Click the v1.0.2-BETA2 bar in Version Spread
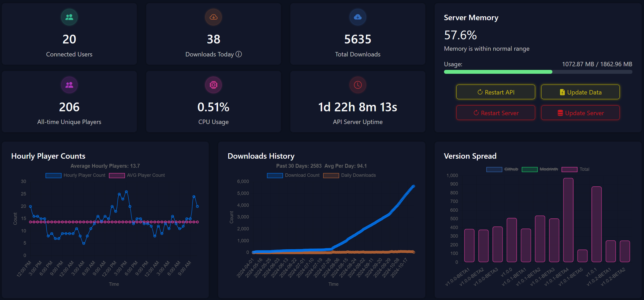This screenshot has width=644, height=300. (x=625, y=251)
